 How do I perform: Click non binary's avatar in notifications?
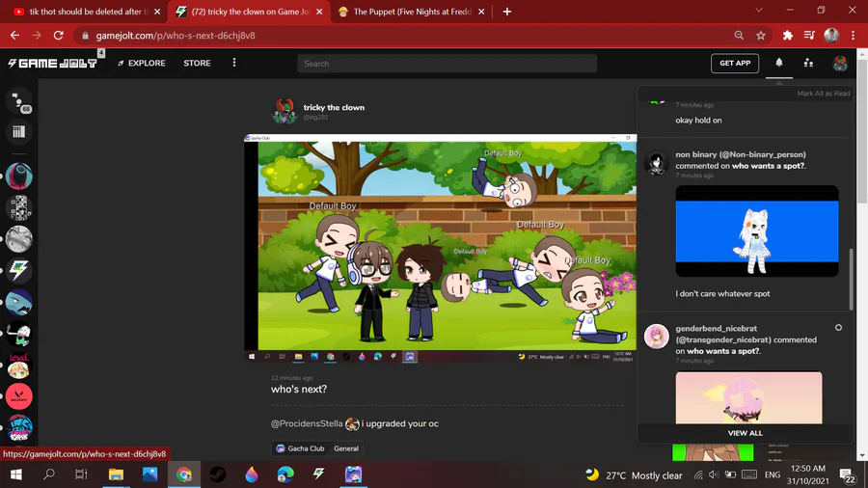click(657, 163)
